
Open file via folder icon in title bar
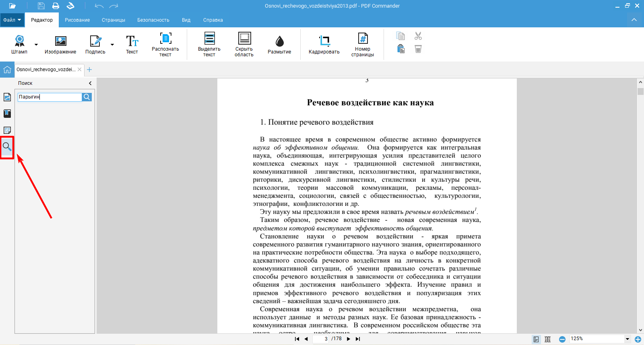point(12,6)
